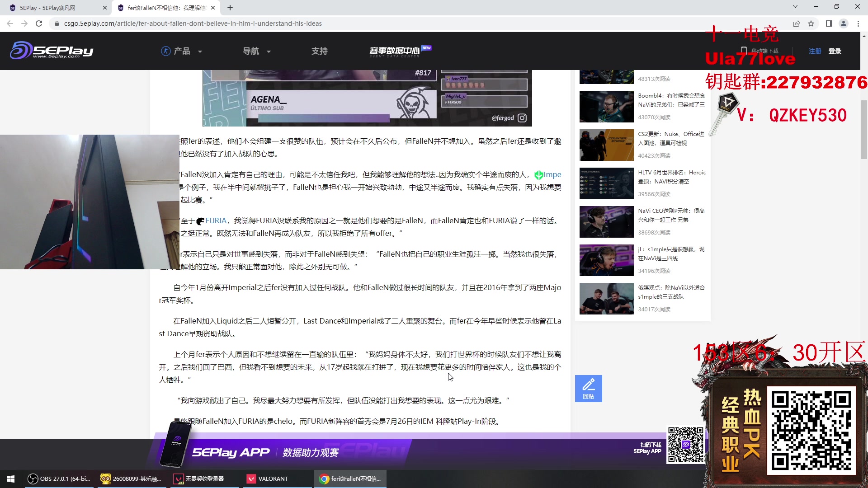Bookmark this page with star icon
The width and height of the screenshot is (868, 488).
click(811, 23)
